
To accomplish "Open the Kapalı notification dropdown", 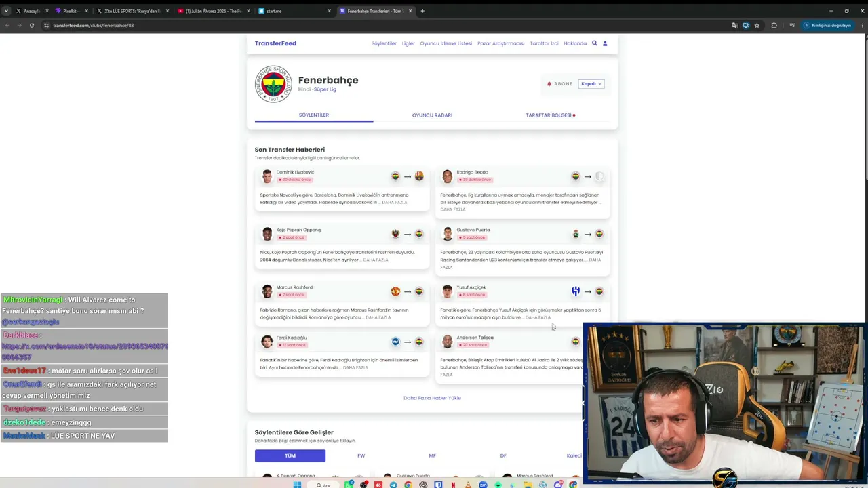I will pyautogui.click(x=591, y=84).
